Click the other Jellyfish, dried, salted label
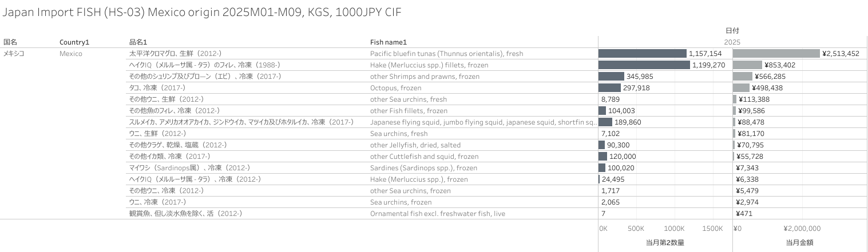868x252 pixels. pyautogui.click(x=415, y=145)
